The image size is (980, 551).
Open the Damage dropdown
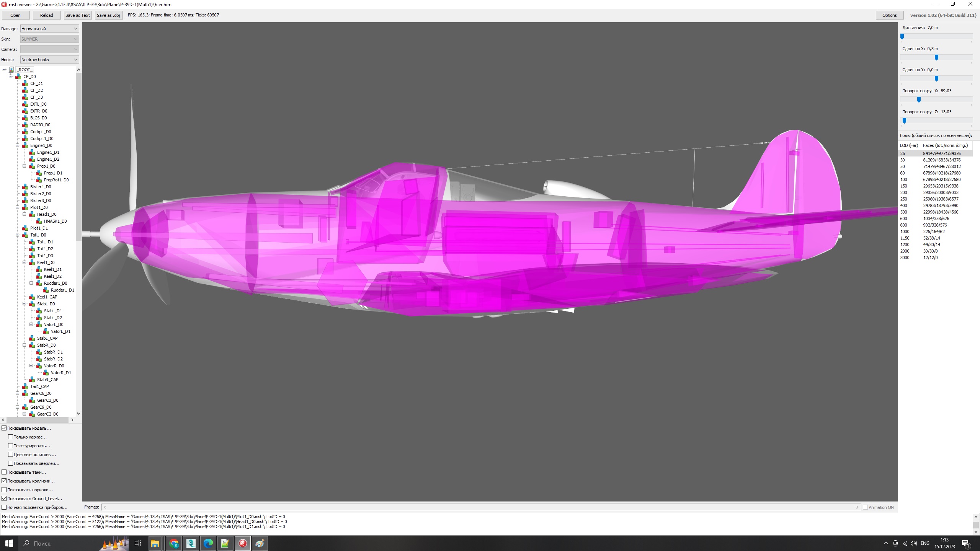click(x=49, y=29)
